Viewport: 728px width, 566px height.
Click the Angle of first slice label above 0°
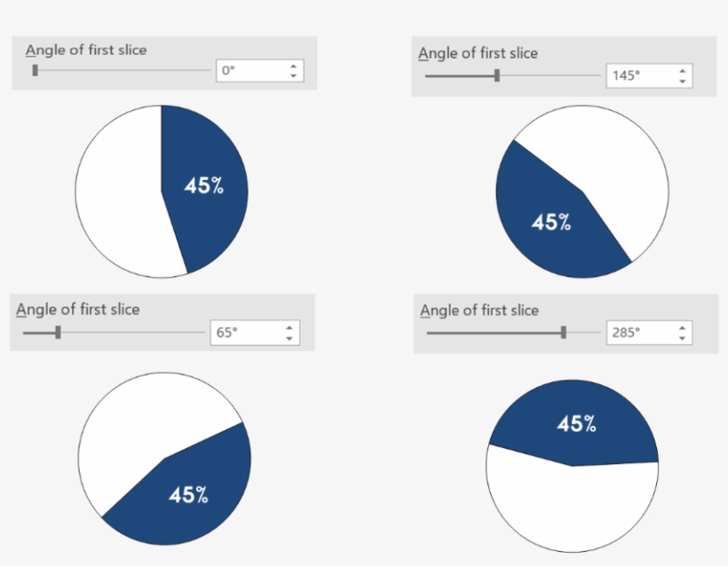(88, 51)
